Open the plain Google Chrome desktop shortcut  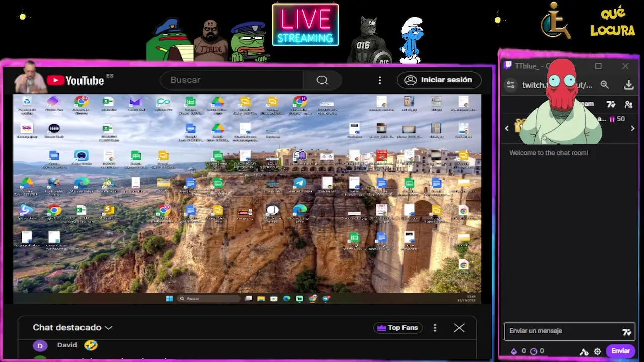pyautogui.click(x=54, y=210)
